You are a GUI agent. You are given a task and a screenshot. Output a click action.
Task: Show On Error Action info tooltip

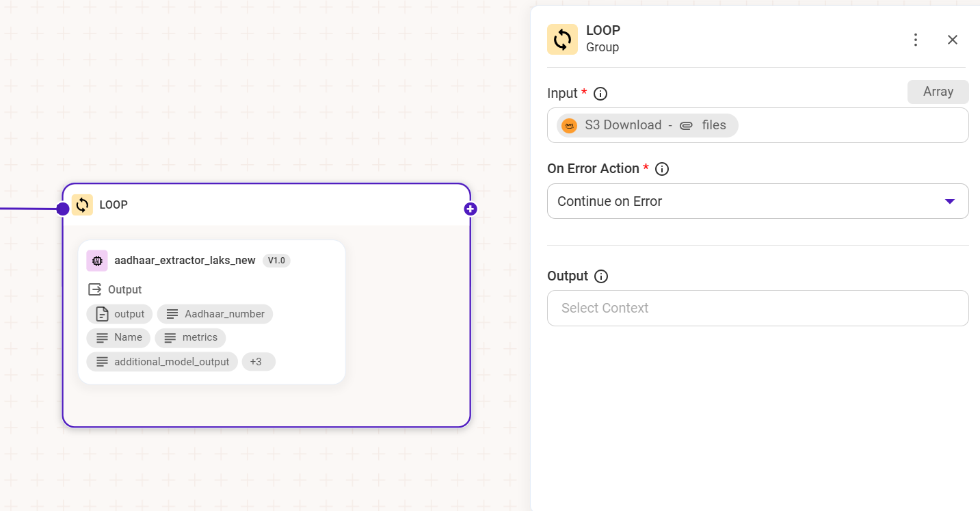(x=662, y=169)
